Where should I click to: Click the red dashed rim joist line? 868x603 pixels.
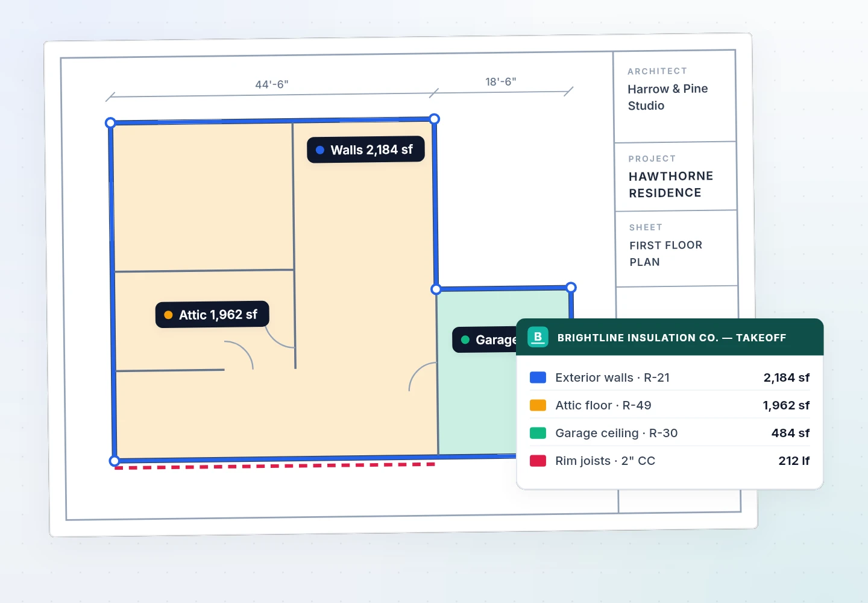tap(275, 466)
